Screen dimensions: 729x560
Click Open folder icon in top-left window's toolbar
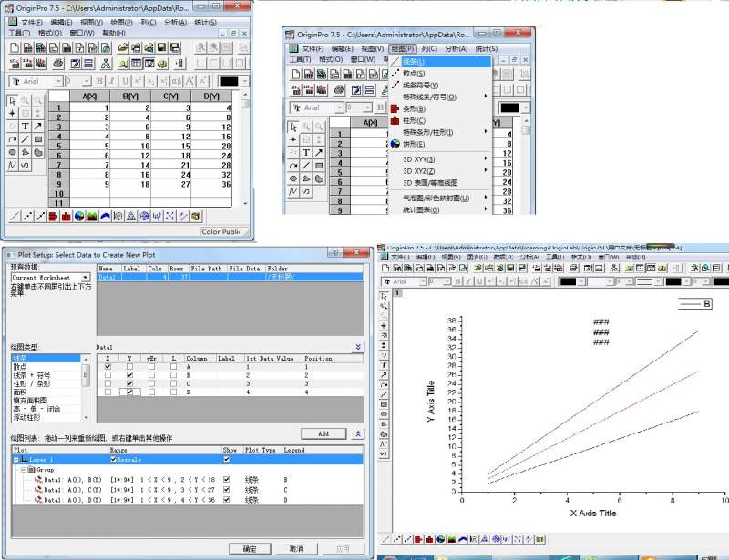click(123, 48)
